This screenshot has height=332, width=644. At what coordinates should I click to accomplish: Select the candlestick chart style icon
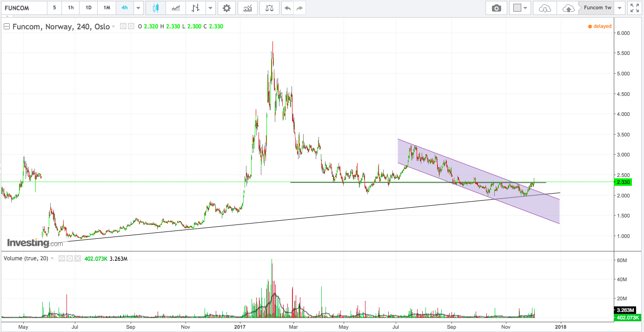156,8
